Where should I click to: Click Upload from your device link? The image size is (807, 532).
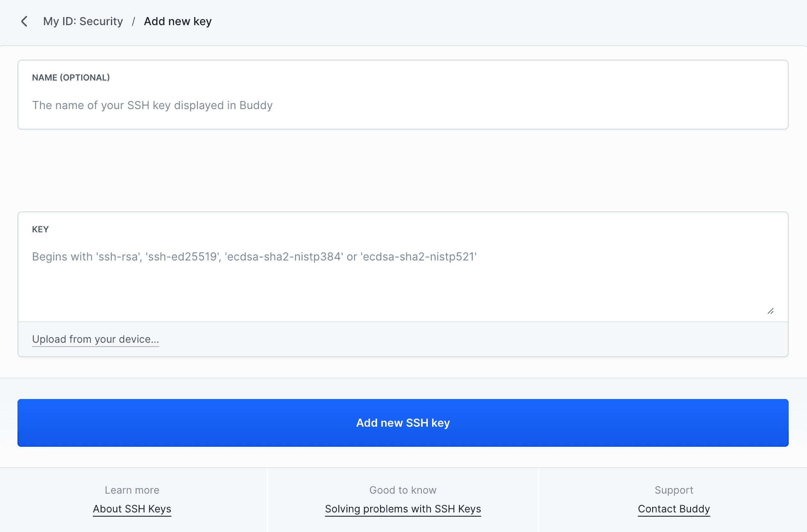pyautogui.click(x=96, y=339)
